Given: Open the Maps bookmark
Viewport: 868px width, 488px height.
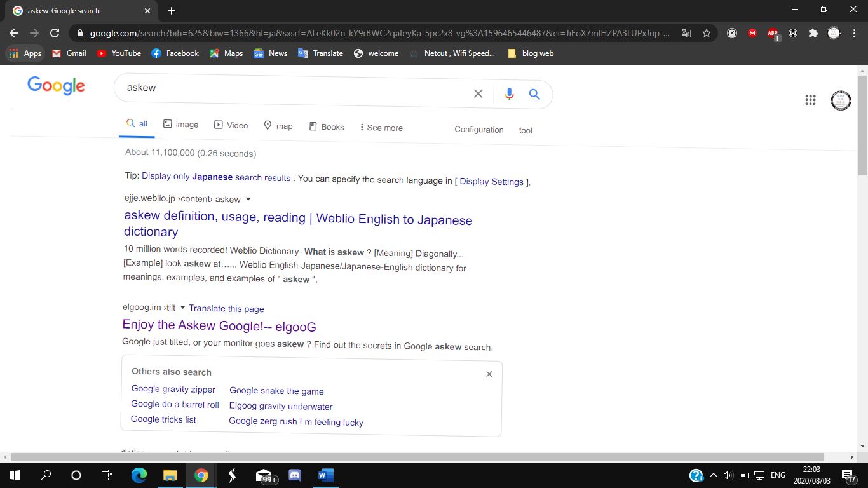Looking at the screenshot, I should [226, 53].
